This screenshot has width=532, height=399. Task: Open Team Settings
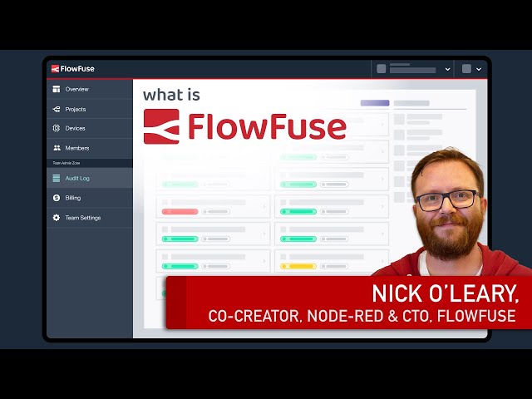coord(90,218)
